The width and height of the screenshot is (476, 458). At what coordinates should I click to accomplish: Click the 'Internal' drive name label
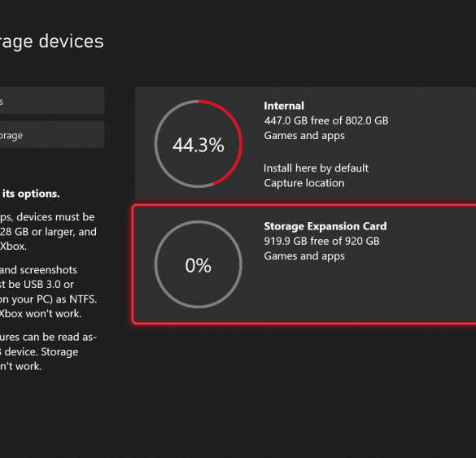tap(284, 106)
